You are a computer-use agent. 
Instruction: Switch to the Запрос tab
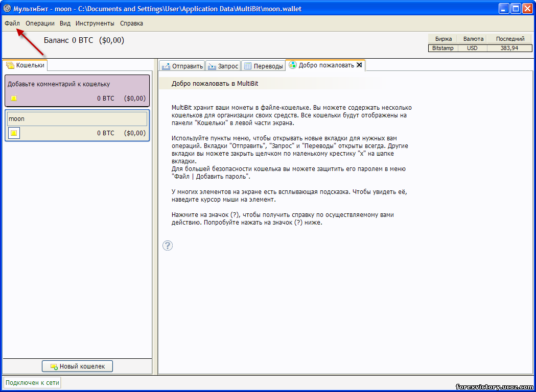tap(223, 66)
